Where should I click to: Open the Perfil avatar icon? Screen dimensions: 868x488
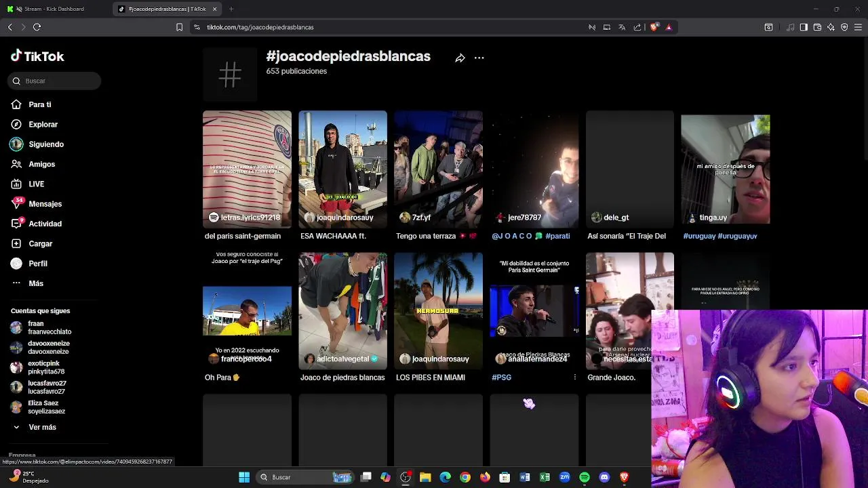pos(16,263)
